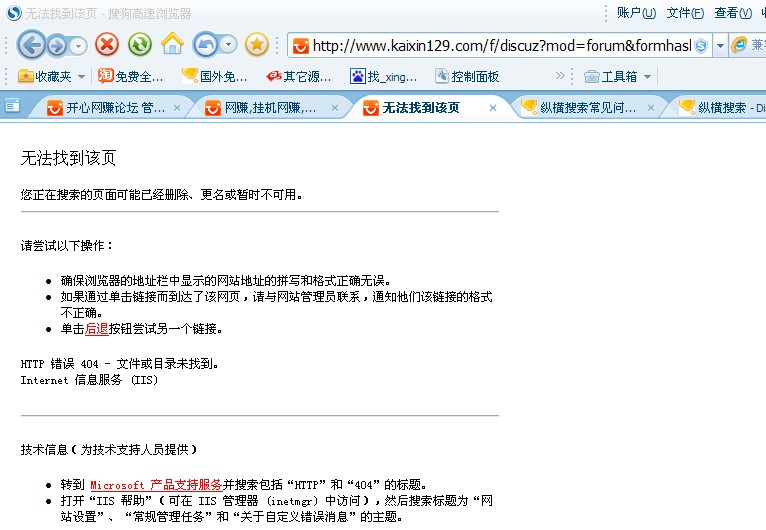The image size is (766, 530).
Task: Click the HTTP 错误 404 text line
Action: (120, 363)
